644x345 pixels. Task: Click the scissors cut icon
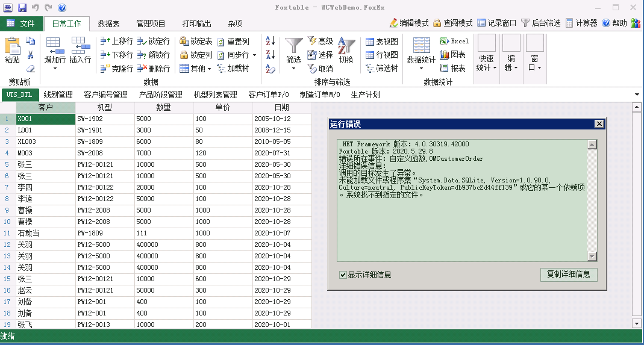(31, 55)
